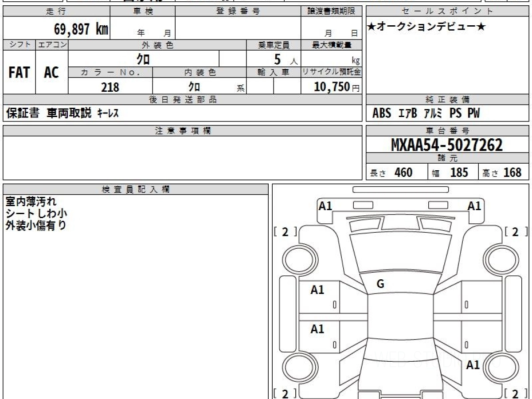Viewport: 532px width, 399px height.
Task: Click the ★オークションデビュー★ sales point text
Action: [x=426, y=27]
